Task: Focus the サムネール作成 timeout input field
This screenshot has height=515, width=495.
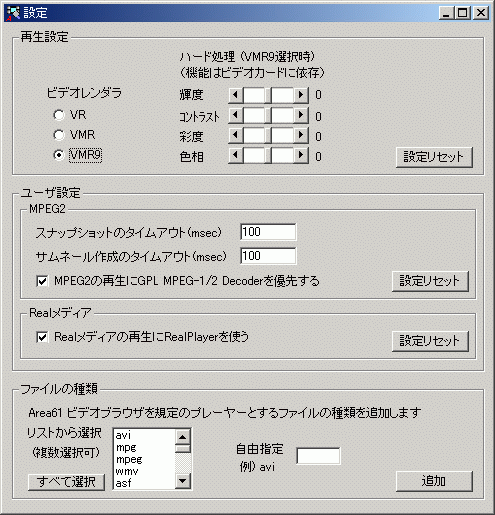Action: coord(268,256)
